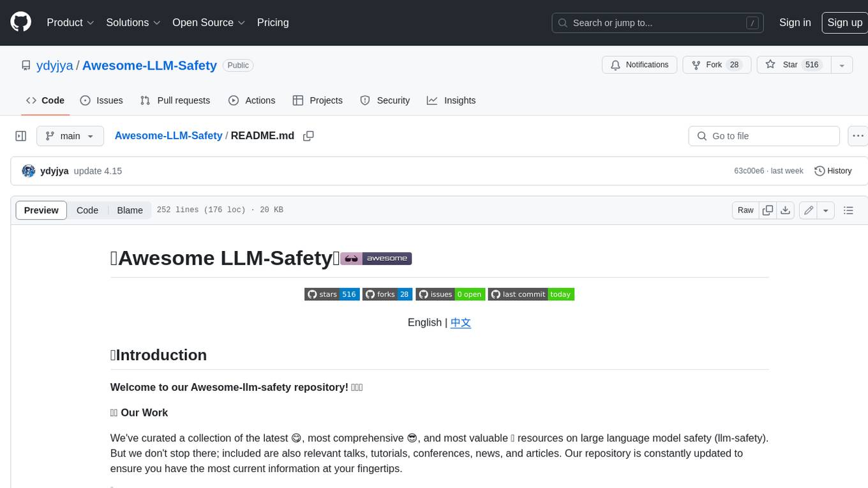The image size is (868, 488).
Task: Switch to the Security tab
Action: [x=385, y=100]
